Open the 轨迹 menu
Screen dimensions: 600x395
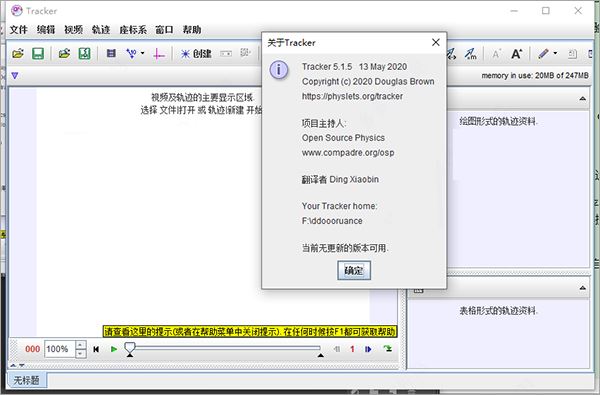101,30
